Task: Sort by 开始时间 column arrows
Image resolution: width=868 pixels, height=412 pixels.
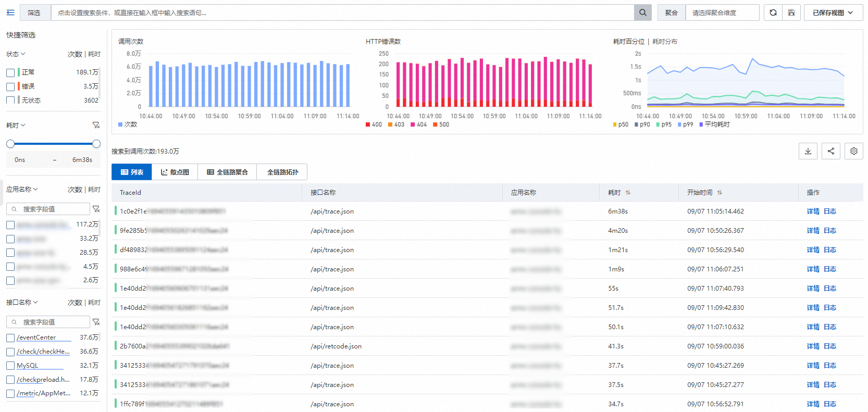Action: tap(720, 193)
